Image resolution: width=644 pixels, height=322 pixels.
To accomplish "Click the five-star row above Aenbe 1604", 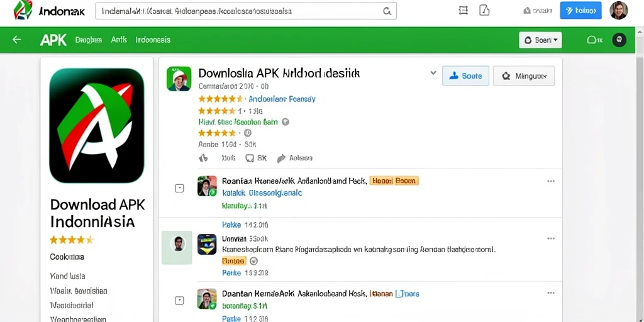I will [x=217, y=133].
